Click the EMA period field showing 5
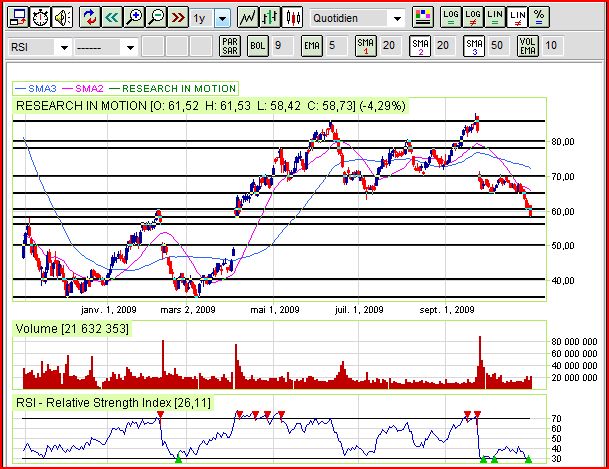Viewport: 609px width, 469px height. coord(337,46)
